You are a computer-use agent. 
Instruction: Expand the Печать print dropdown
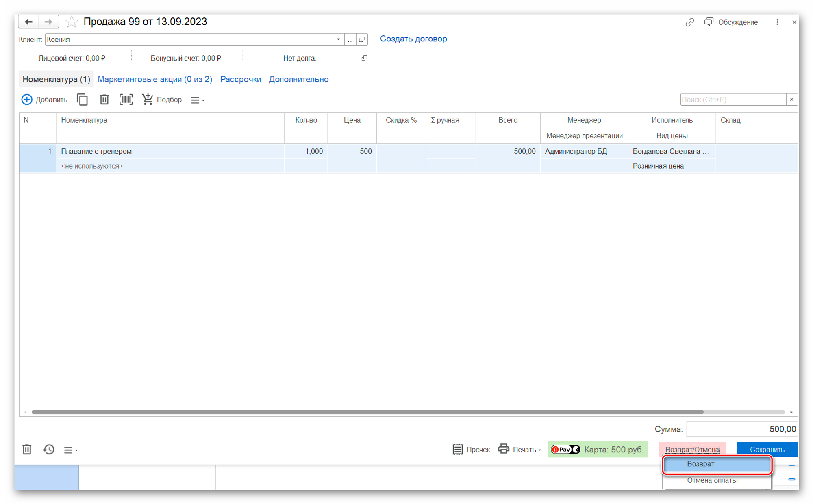pyautogui.click(x=520, y=450)
